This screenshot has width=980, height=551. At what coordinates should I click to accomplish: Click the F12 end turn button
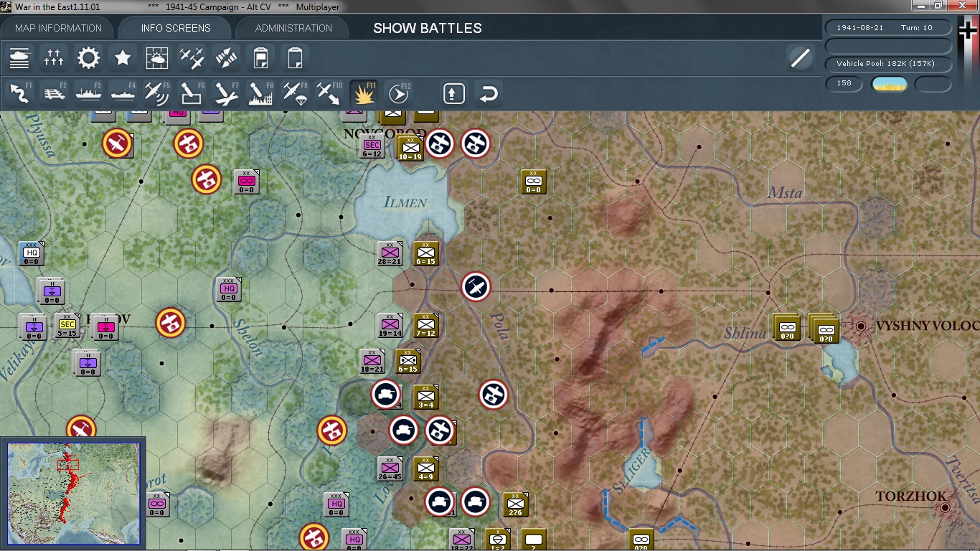pos(398,93)
